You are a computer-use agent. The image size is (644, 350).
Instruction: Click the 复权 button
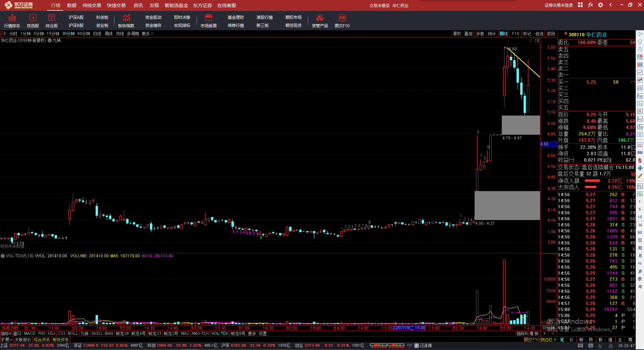pos(457,34)
